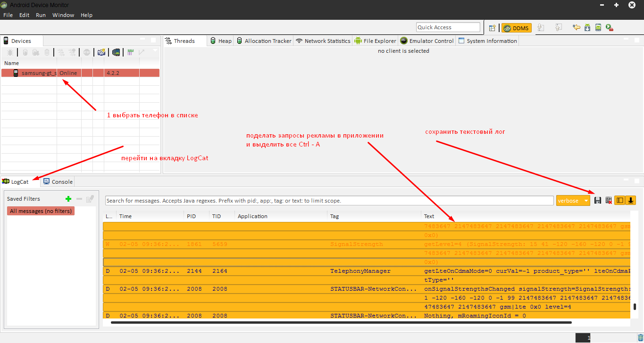Switch to the System Information tab

pyautogui.click(x=487, y=41)
